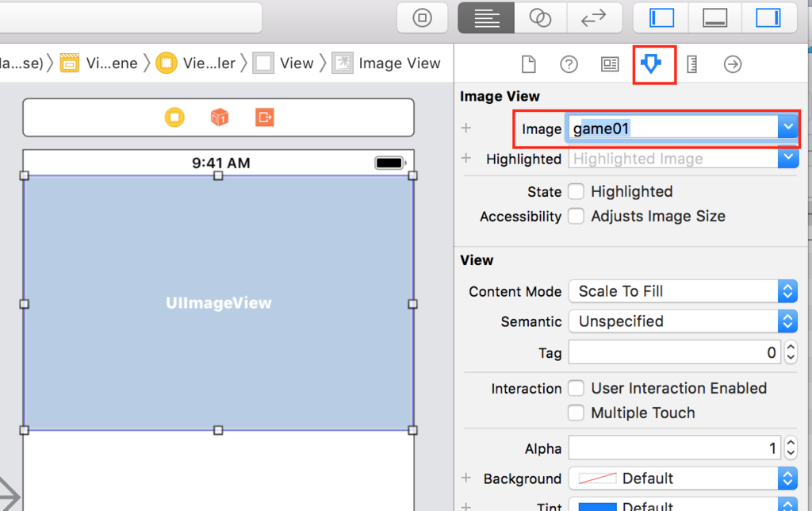Add variation for Highlighted property
812x511 pixels.
pos(466,158)
